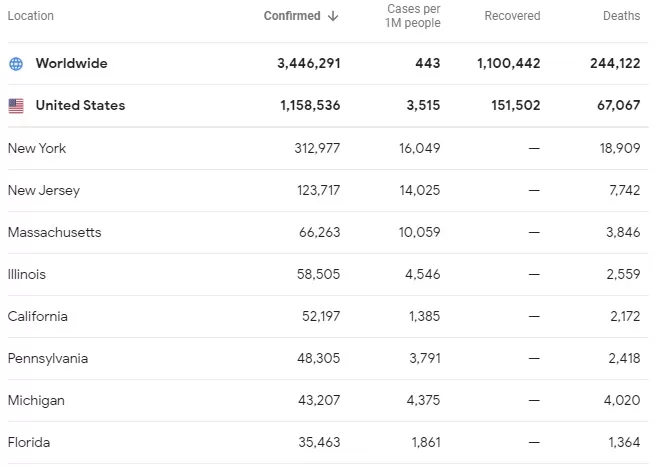
Task: Choose Pennsylvania in the location list
Action: point(48,359)
